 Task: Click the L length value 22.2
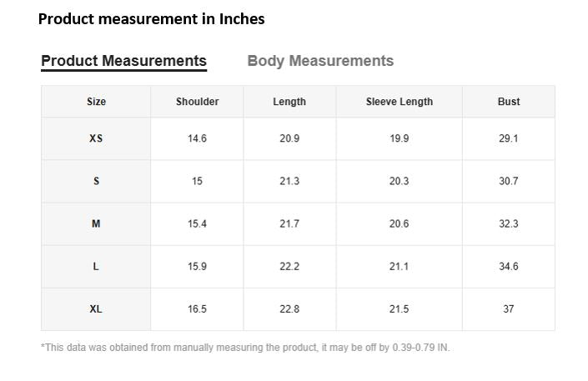tap(289, 267)
